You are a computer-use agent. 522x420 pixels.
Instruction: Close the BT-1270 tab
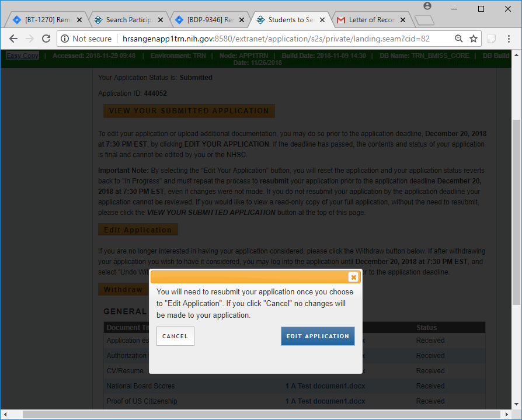[79, 20]
